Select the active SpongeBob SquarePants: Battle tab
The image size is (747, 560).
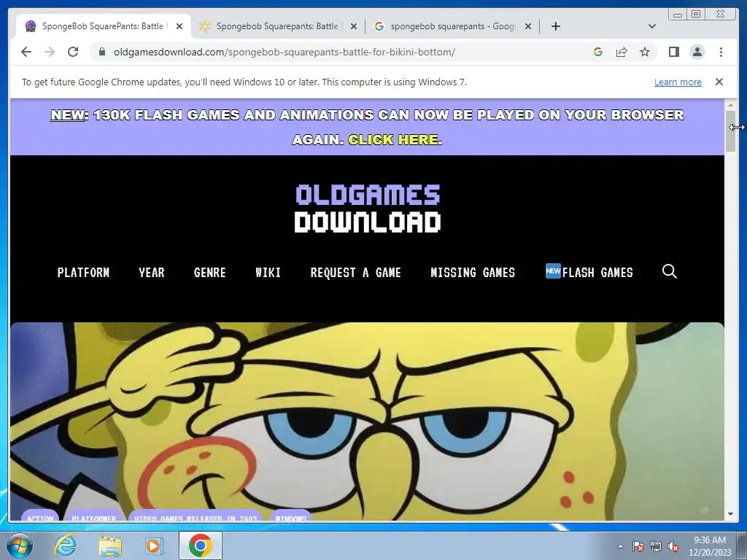tap(104, 26)
